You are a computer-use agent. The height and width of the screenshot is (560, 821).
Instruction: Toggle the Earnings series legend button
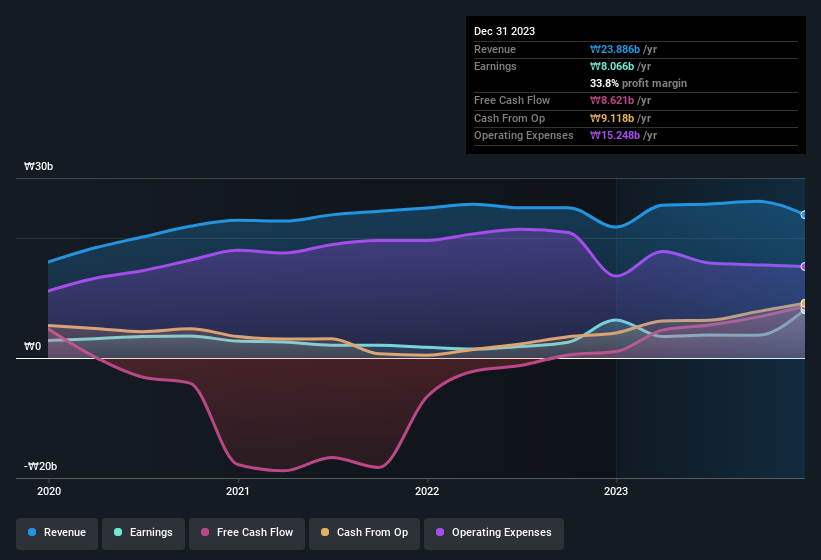click(143, 533)
